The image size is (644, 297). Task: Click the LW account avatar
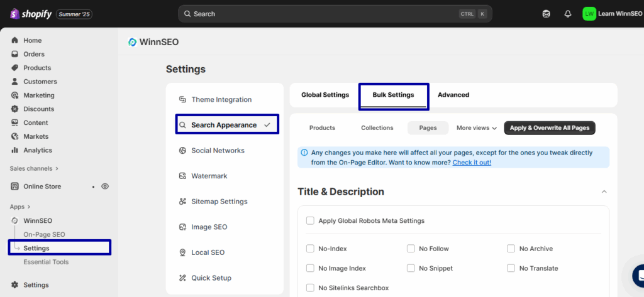[x=589, y=14]
